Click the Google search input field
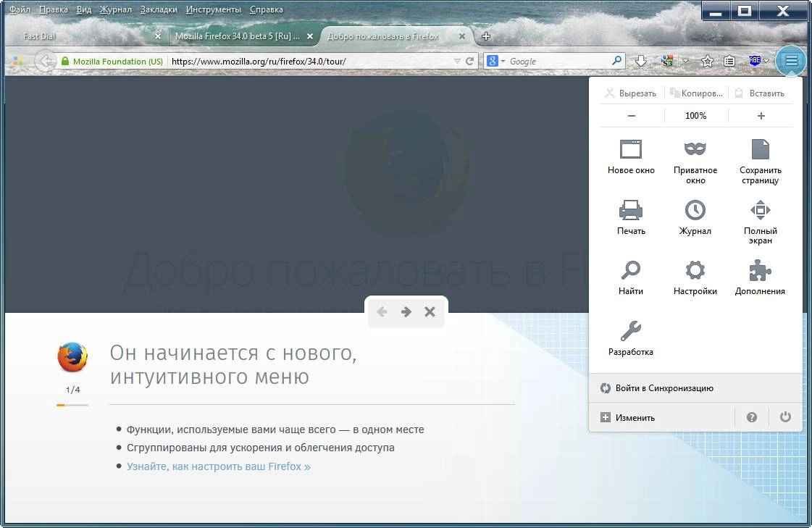This screenshot has width=812, height=528. click(x=558, y=61)
